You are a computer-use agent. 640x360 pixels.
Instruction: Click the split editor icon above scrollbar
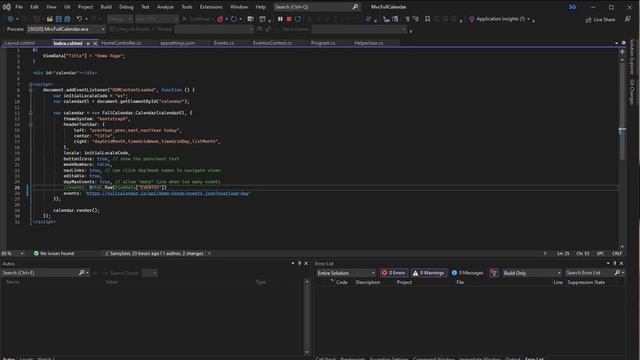pos(622,52)
